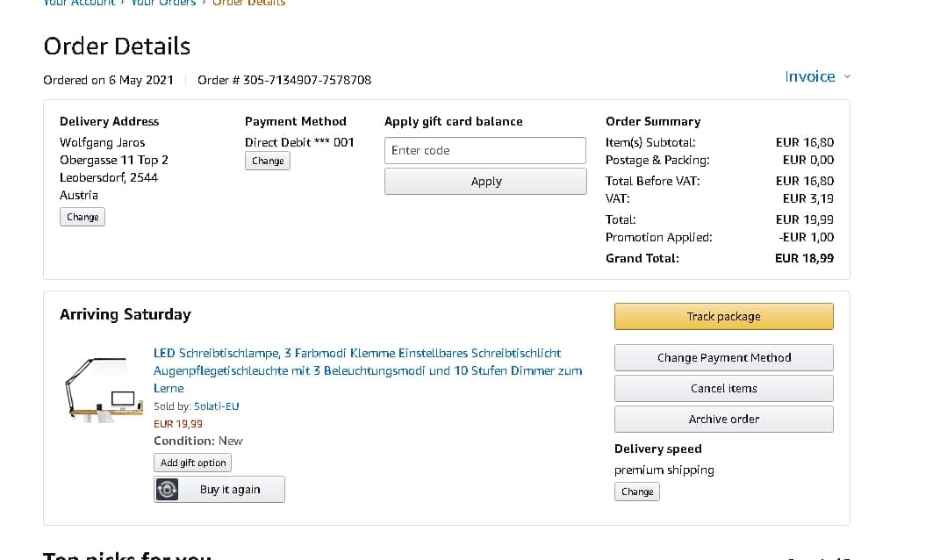
Task: Click the Add gift option button
Action: pos(193,463)
